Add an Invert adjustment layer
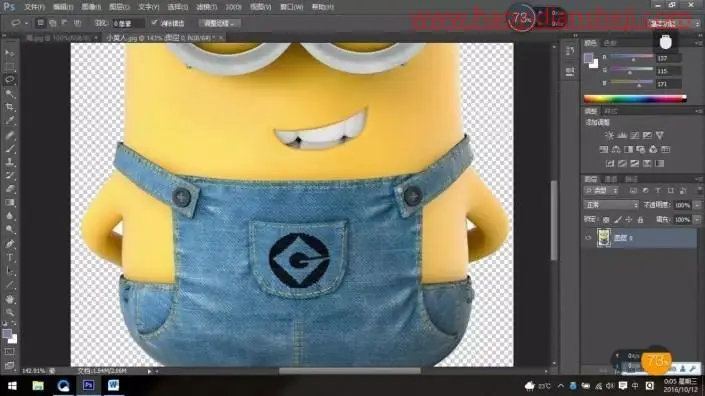This screenshot has width=705, height=396. tap(610, 164)
